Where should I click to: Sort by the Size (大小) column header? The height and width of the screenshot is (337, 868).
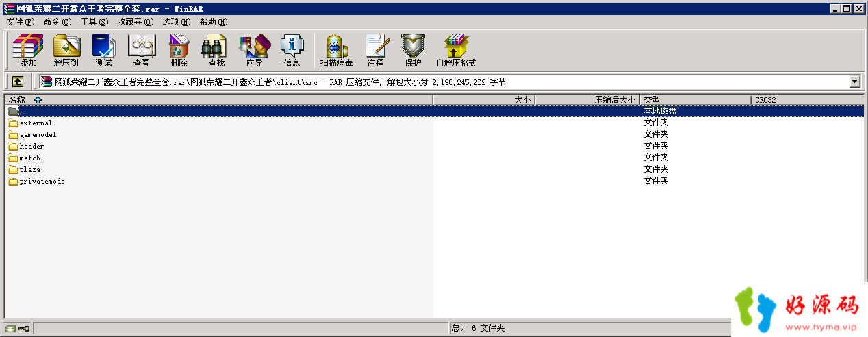coord(484,100)
